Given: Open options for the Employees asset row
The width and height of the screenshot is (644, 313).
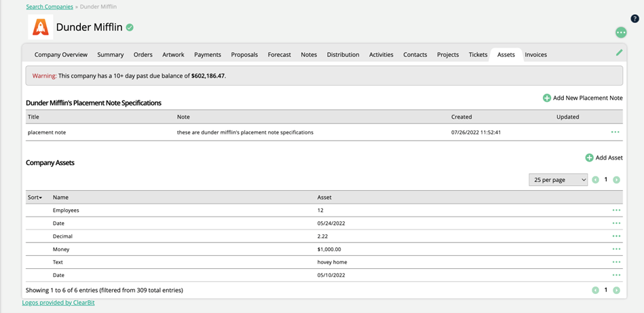Looking at the screenshot, I should pyautogui.click(x=616, y=210).
